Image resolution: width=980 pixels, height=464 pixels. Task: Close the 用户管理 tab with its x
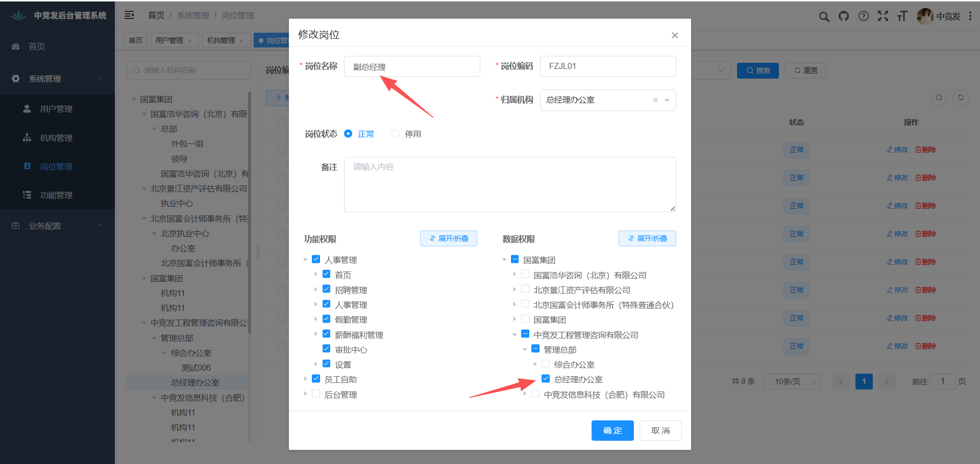(x=190, y=41)
